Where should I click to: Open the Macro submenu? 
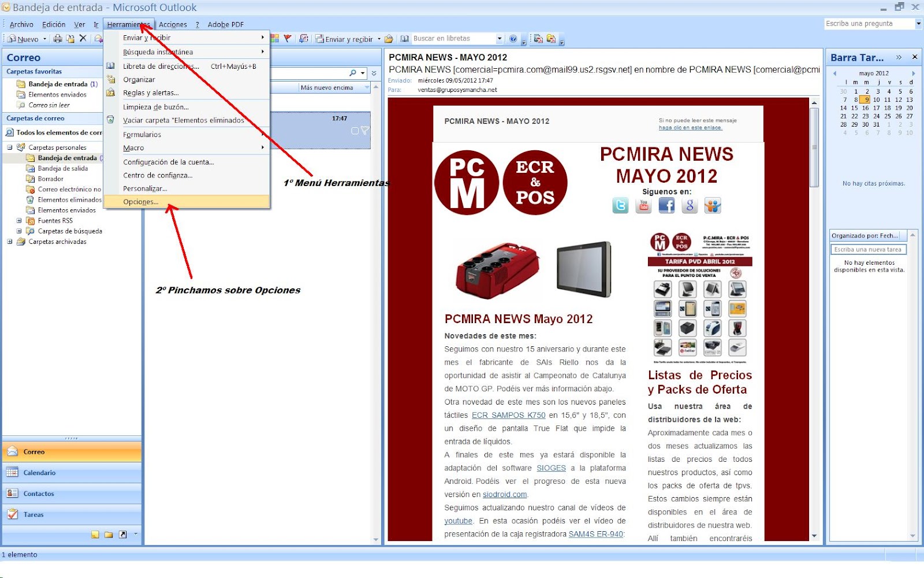[x=187, y=148]
